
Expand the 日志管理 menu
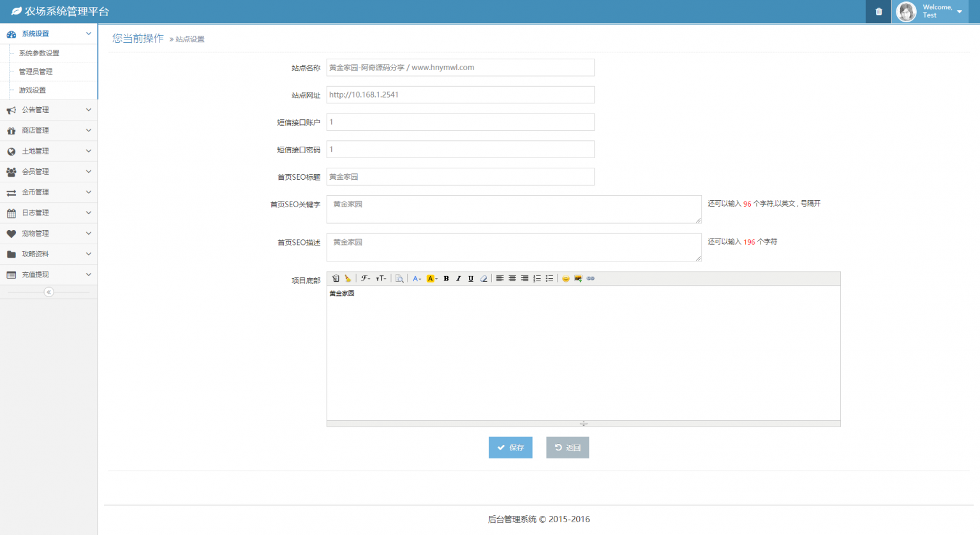click(48, 213)
